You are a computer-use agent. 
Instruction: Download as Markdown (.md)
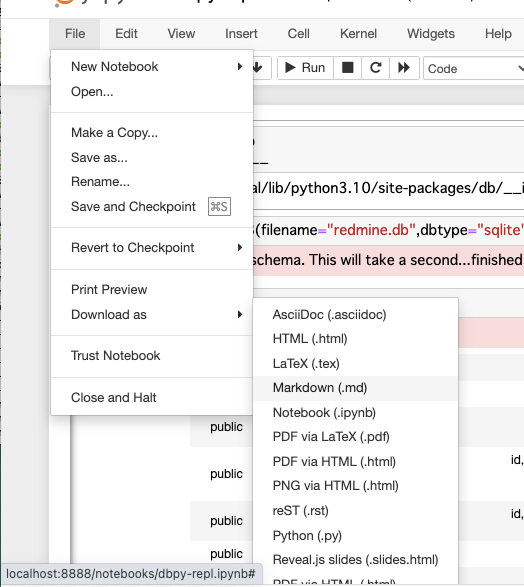pos(356,388)
